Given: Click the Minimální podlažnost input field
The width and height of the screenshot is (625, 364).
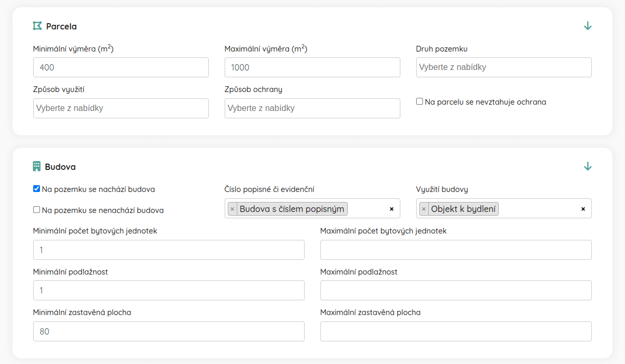Looking at the screenshot, I should tap(168, 290).
